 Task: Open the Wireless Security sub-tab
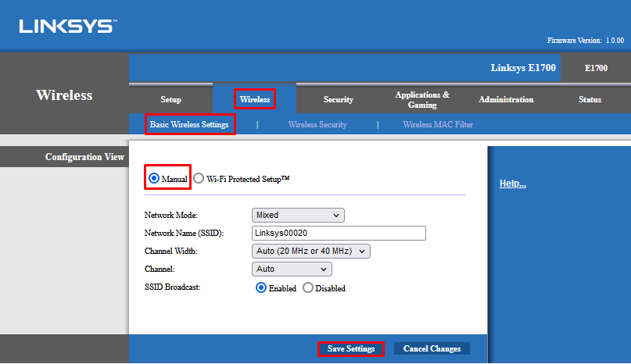(317, 124)
